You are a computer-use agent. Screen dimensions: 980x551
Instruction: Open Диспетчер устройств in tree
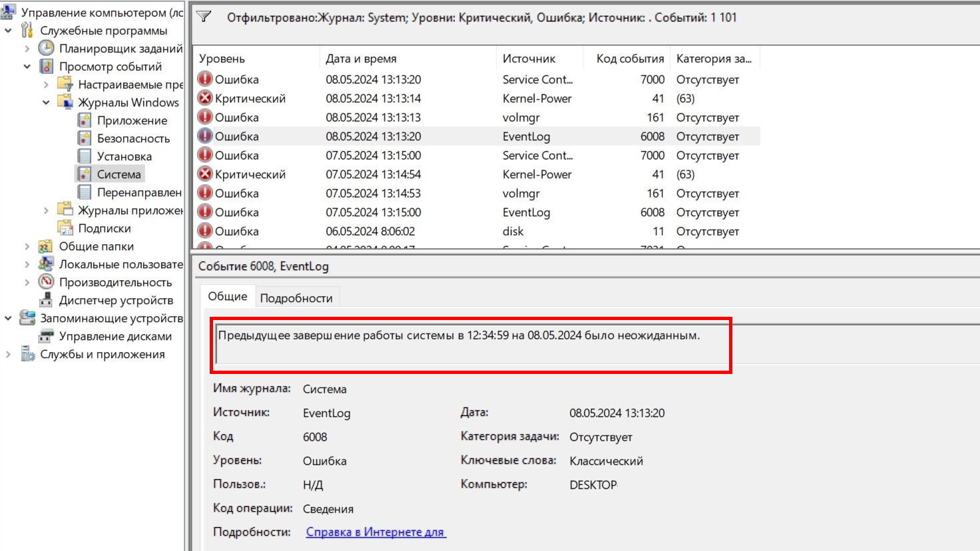click(116, 299)
